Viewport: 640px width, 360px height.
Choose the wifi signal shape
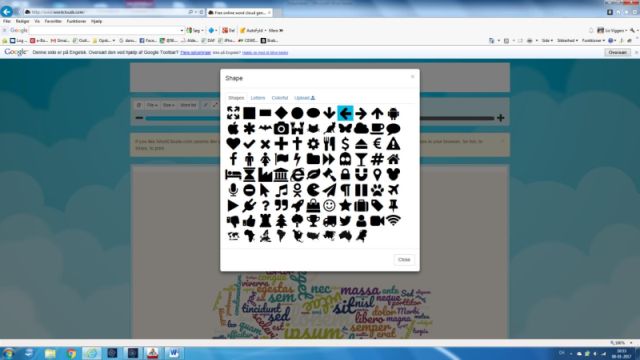pos(393,221)
